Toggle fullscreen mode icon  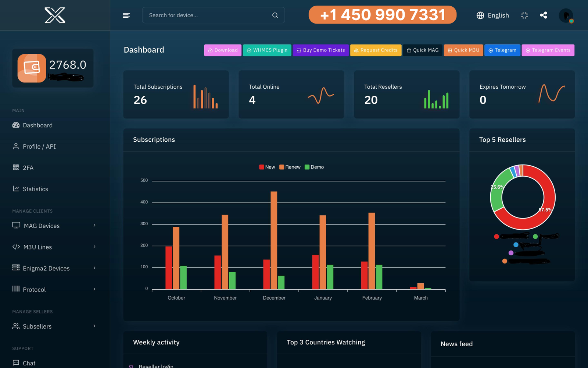524,15
